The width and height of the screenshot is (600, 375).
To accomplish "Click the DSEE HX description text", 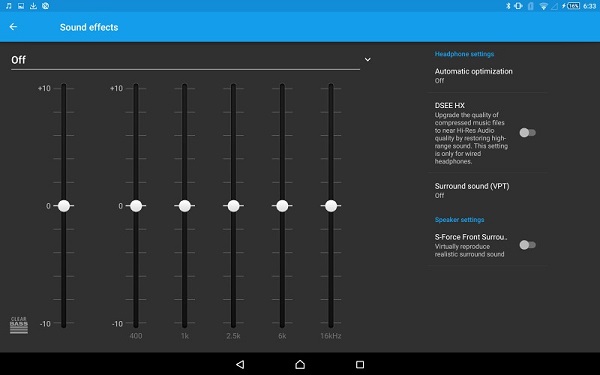I will click(471, 138).
